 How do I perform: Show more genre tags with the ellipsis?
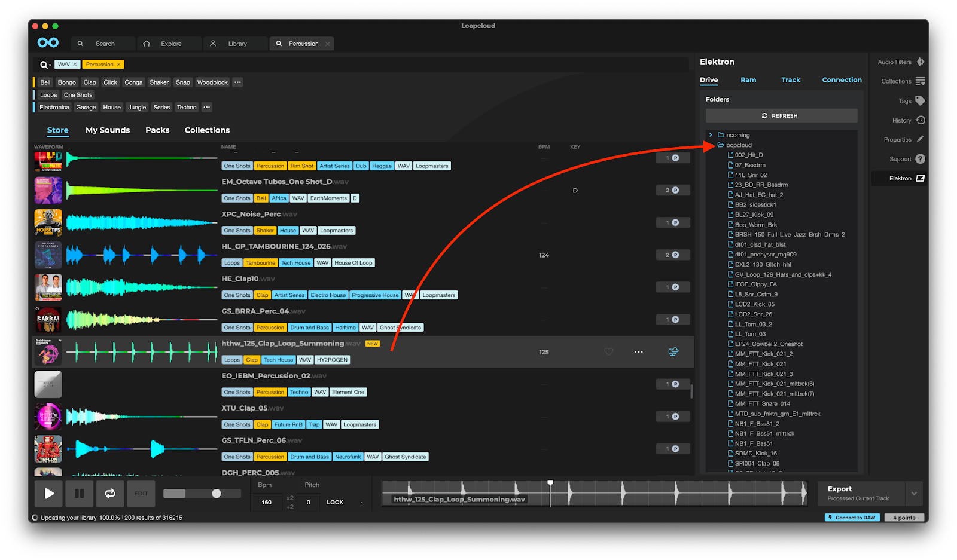point(206,108)
